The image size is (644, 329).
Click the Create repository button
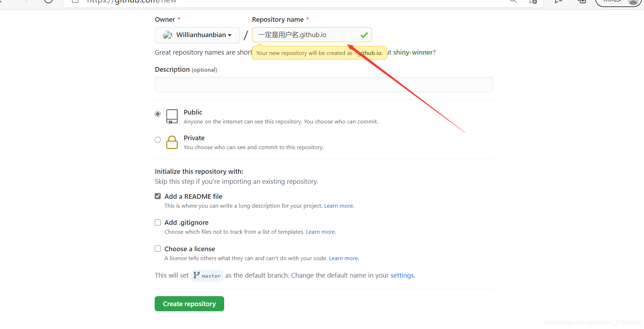[x=189, y=304]
